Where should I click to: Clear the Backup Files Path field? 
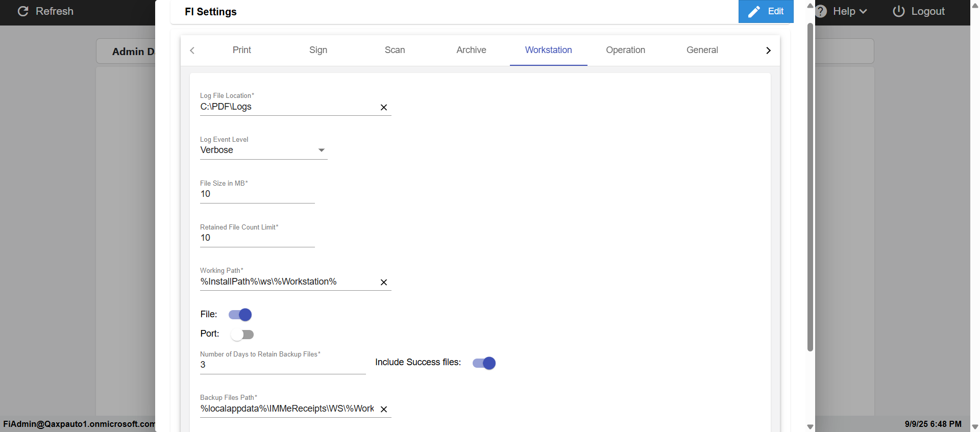click(x=384, y=409)
